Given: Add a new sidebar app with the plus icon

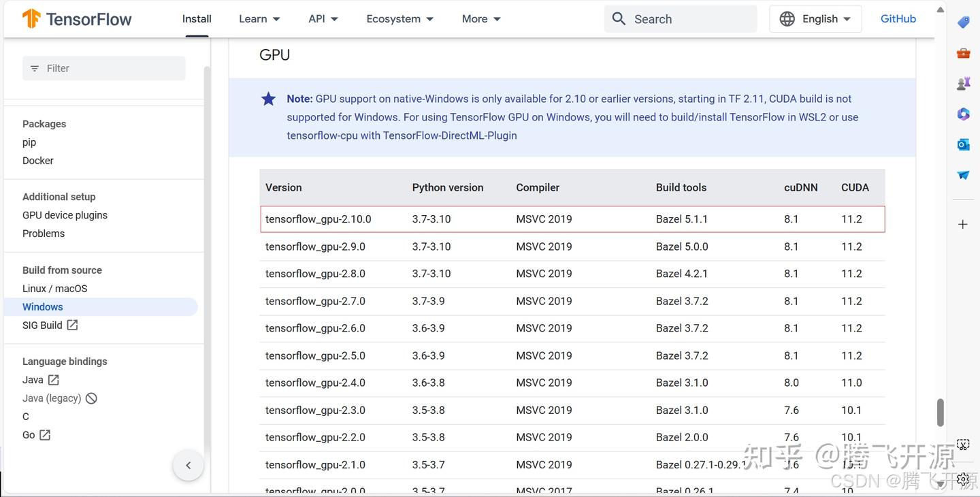Looking at the screenshot, I should coord(963,224).
